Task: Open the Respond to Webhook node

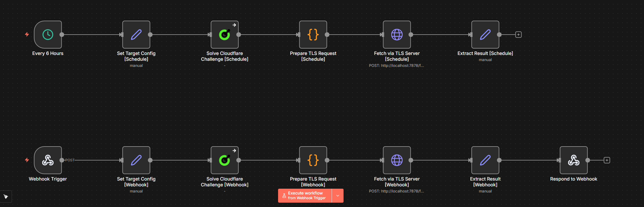Action: click(x=574, y=160)
